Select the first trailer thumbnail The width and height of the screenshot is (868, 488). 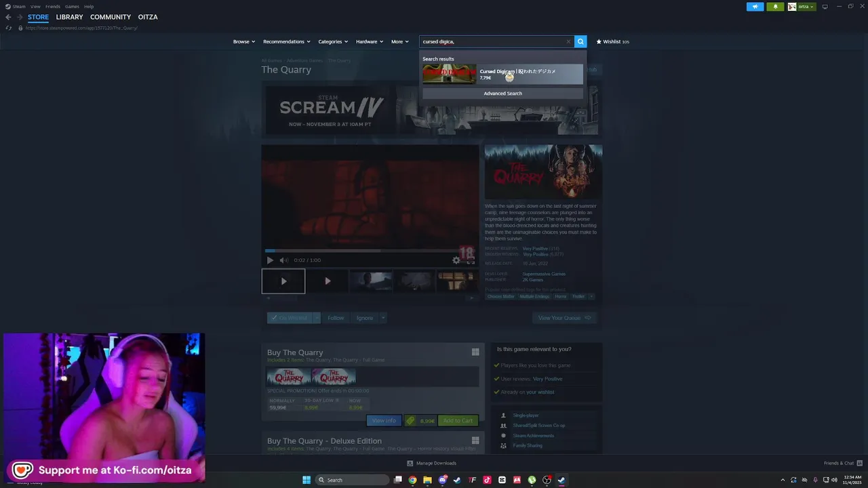(283, 281)
